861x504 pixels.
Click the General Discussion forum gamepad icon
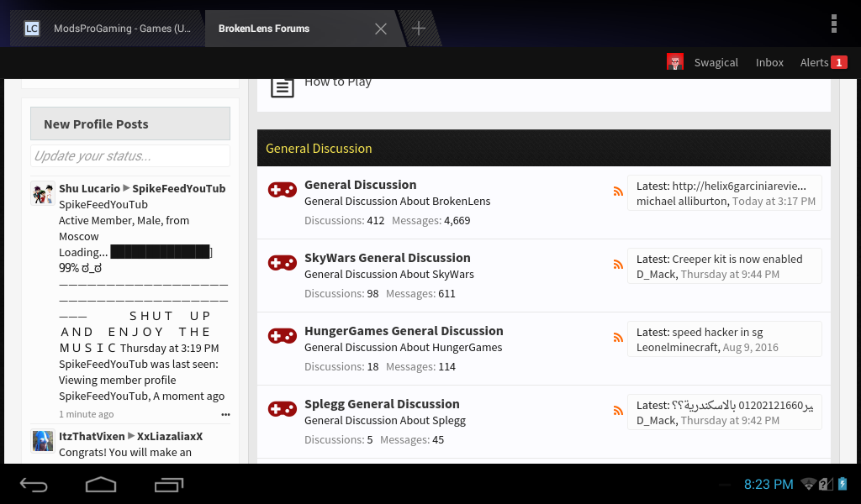pos(283,190)
